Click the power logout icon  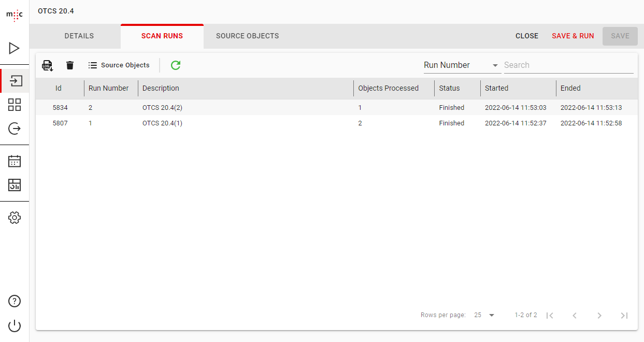click(x=15, y=326)
